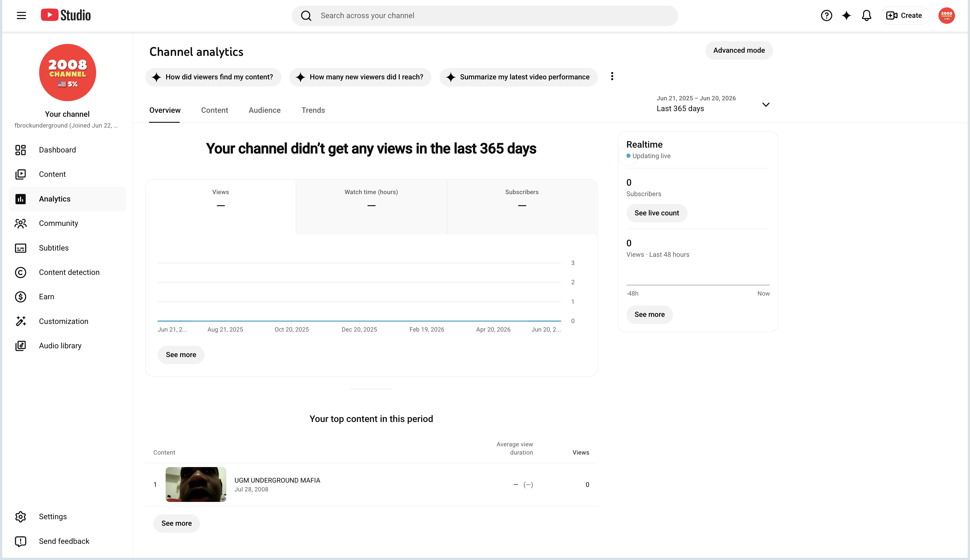Select Analytics in the sidebar
970x560 pixels.
coord(68,199)
